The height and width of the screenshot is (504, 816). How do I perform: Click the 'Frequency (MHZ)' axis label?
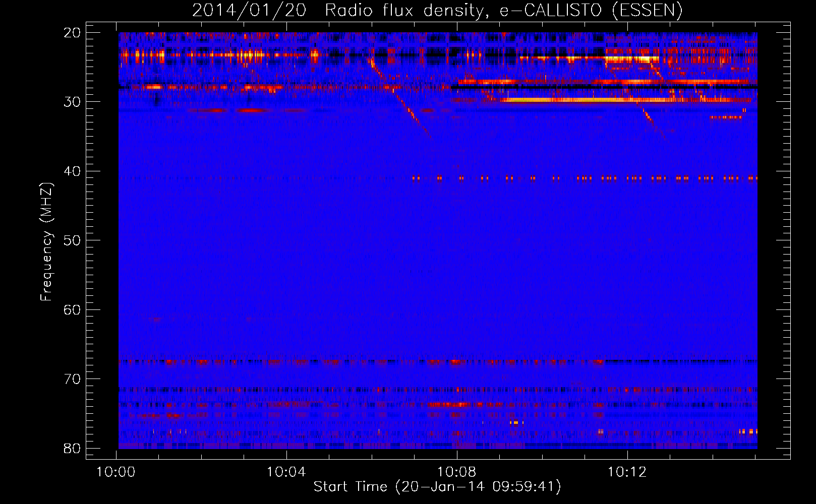(46, 241)
